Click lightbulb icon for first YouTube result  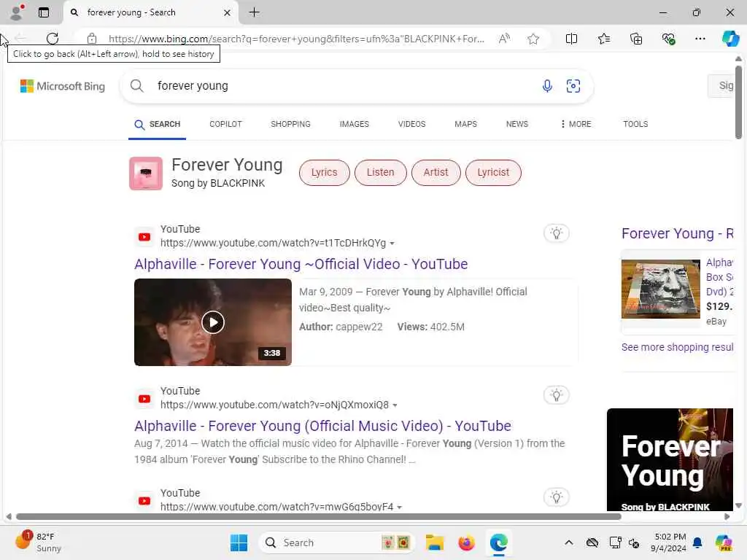(x=557, y=233)
